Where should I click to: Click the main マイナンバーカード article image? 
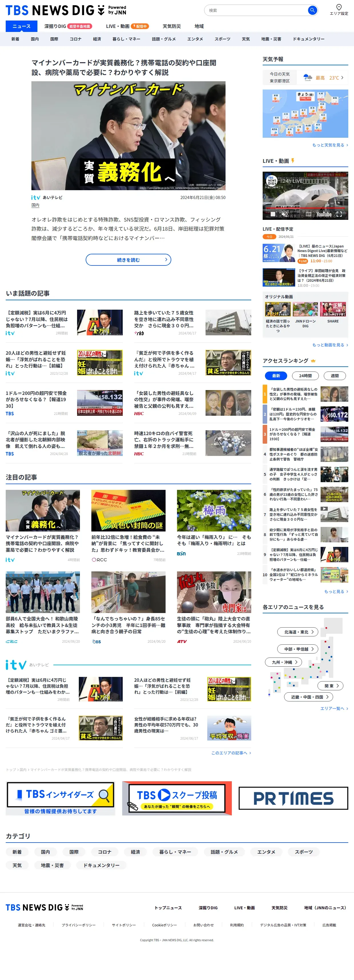pyautogui.click(x=128, y=135)
